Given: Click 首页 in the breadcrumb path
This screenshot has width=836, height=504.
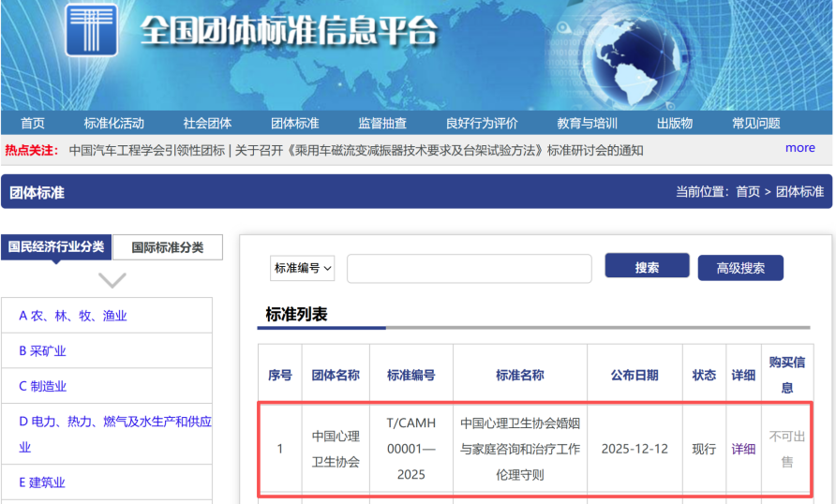Looking at the screenshot, I should click(x=748, y=192).
